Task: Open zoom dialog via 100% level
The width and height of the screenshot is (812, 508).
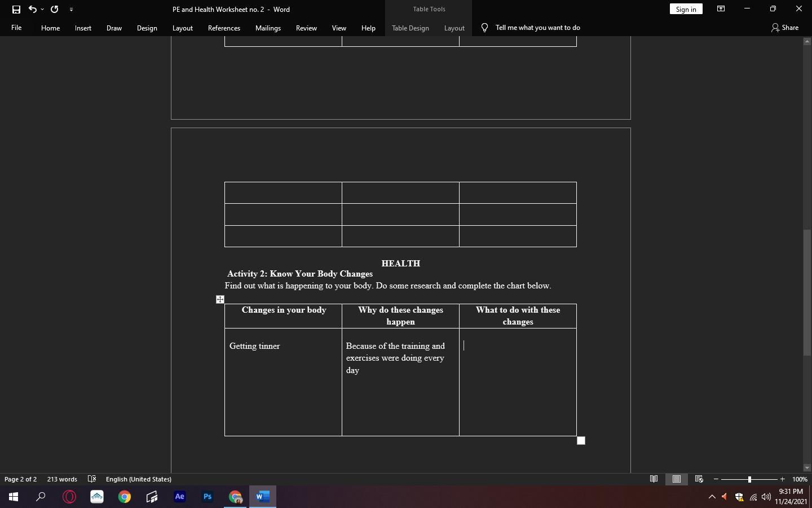Action: point(800,479)
